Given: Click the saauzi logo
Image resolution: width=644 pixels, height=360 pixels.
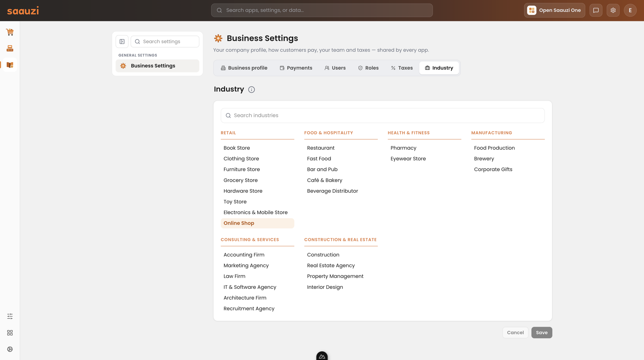Looking at the screenshot, I should pyautogui.click(x=23, y=11).
